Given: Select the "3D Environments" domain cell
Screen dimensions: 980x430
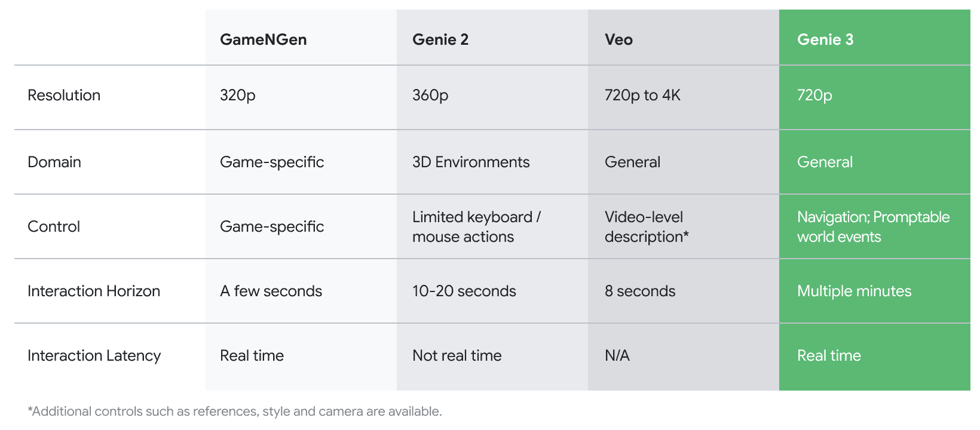Looking at the screenshot, I should pos(471,162).
